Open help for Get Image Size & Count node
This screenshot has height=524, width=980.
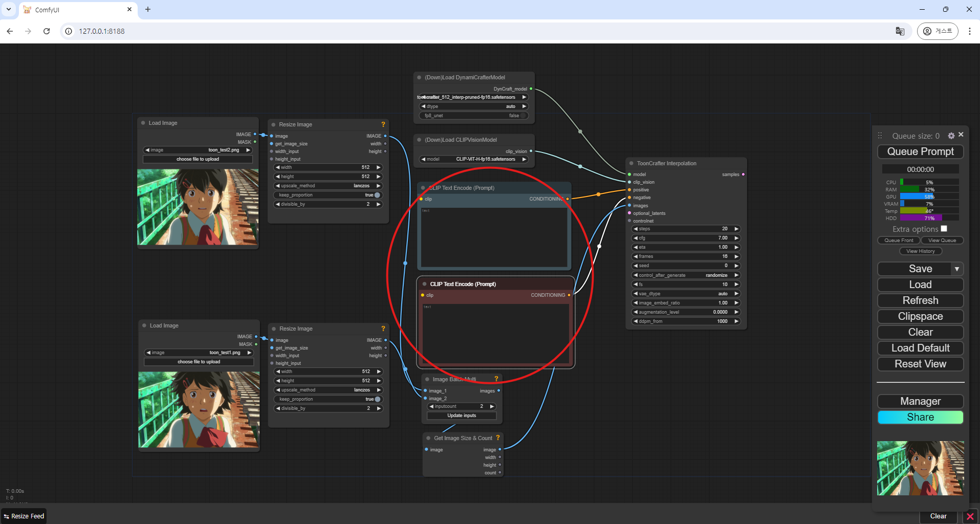[x=497, y=438]
